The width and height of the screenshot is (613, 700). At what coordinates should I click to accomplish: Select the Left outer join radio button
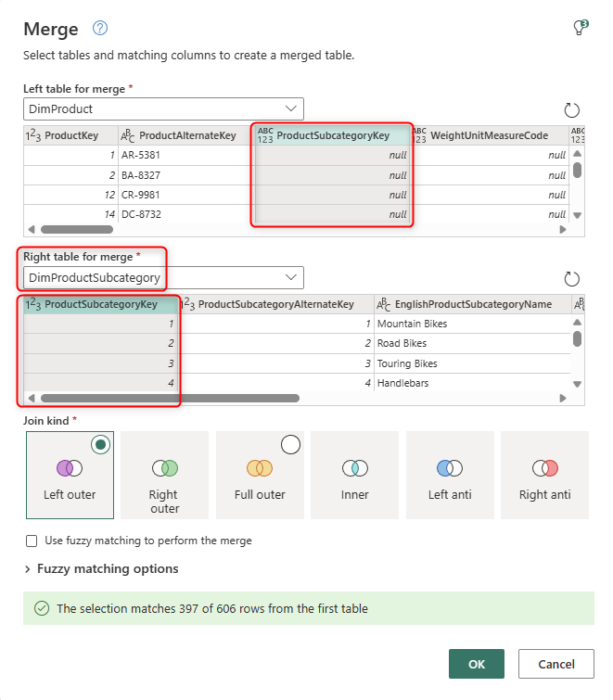(100, 445)
